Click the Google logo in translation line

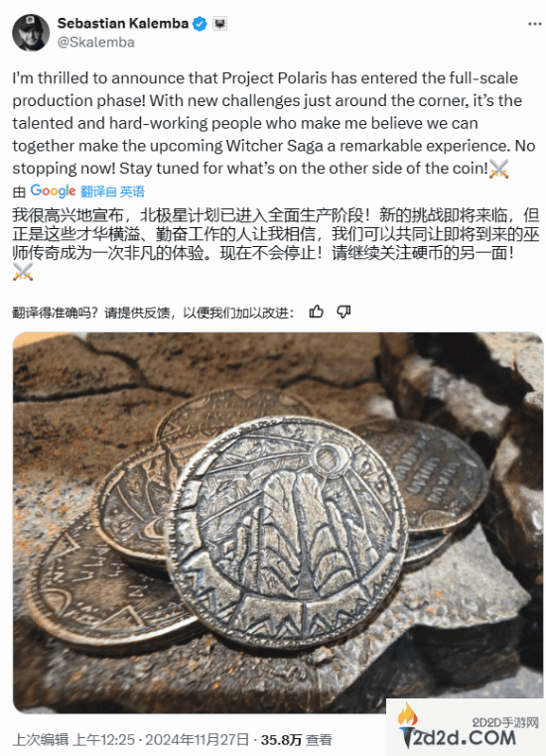53,190
